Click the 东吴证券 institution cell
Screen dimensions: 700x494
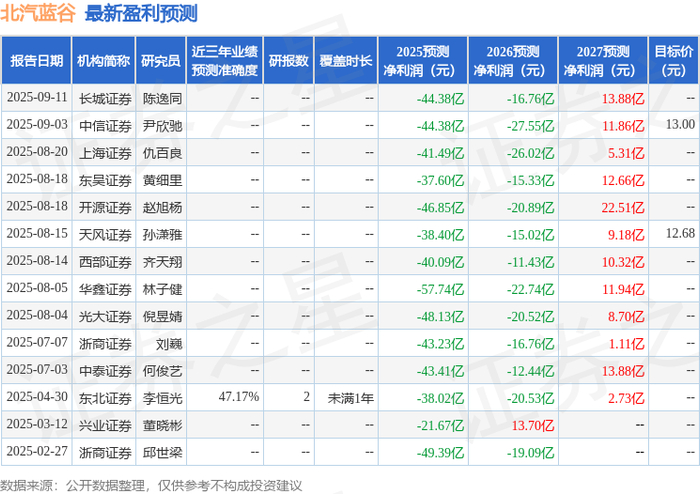(105, 180)
